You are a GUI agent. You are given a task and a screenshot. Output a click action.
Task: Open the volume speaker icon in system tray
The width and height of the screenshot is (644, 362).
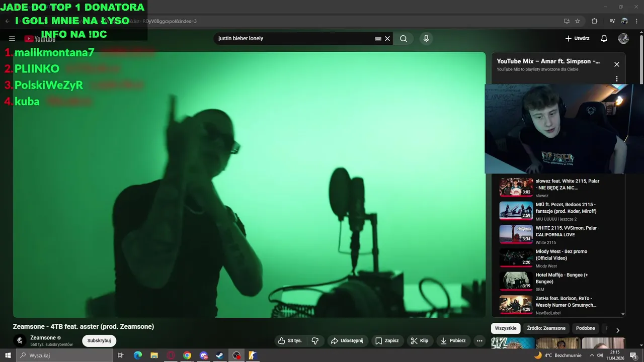(600, 355)
